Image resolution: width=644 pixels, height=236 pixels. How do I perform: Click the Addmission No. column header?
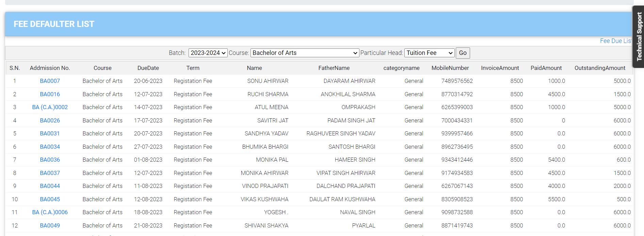point(50,68)
